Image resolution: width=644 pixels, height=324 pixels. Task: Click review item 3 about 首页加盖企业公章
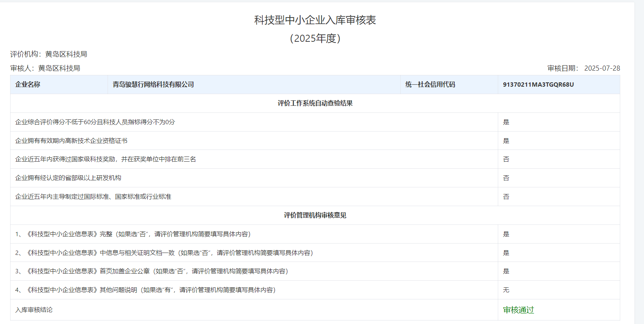152,271
